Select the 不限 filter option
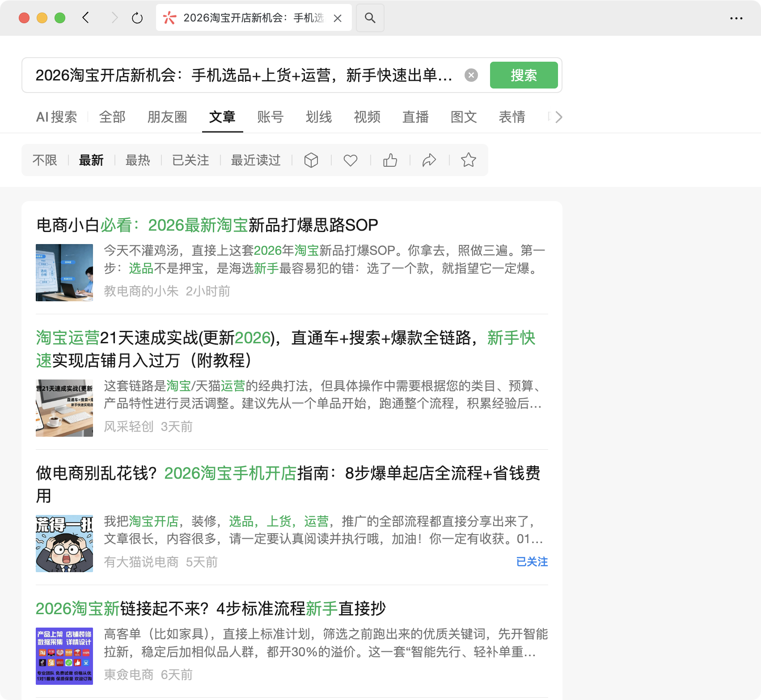This screenshot has width=761, height=700. (x=45, y=160)
